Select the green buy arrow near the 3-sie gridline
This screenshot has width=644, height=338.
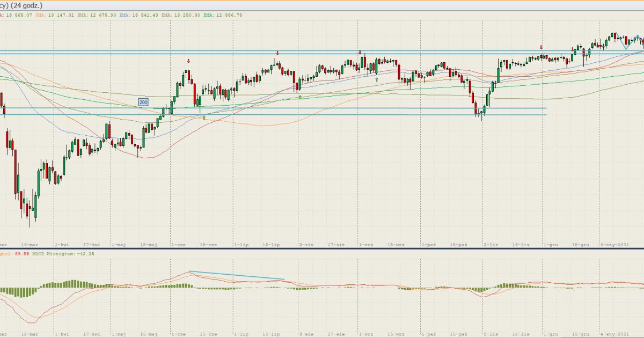click(x=300, y=97)
